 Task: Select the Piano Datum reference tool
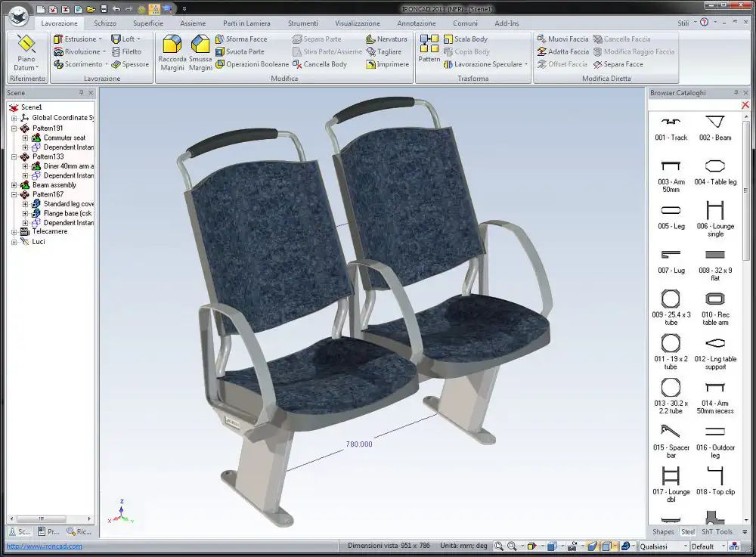[26, 52]
